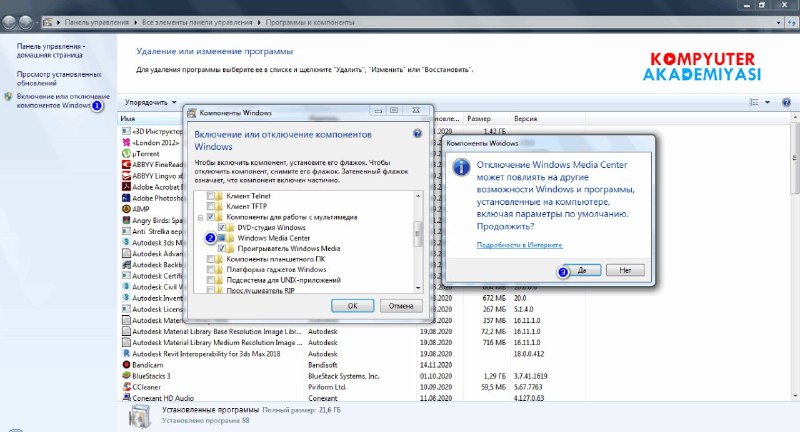
Task: Toggle the Windows Media Center checkbox
Action: [x=221, y=238]
